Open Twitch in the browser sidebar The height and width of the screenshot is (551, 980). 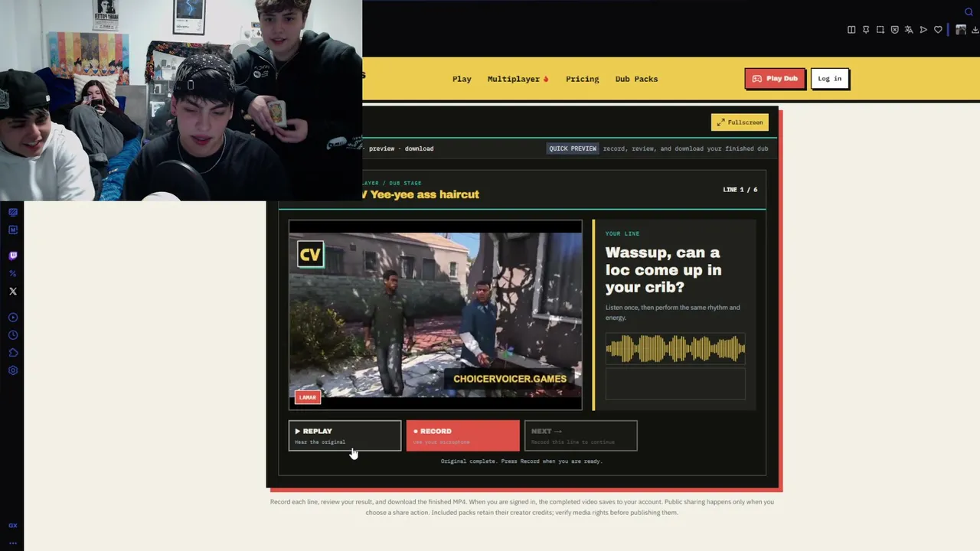tap(13, 256)
